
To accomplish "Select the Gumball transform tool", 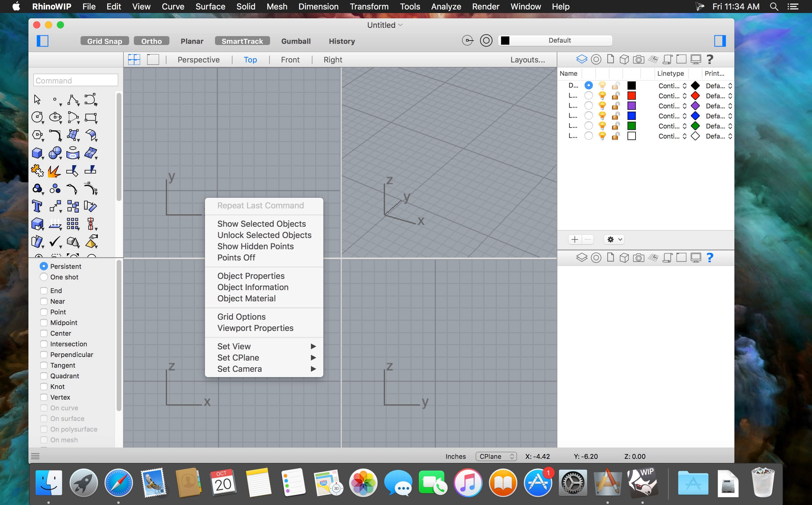I will click(x=295, y=41).
